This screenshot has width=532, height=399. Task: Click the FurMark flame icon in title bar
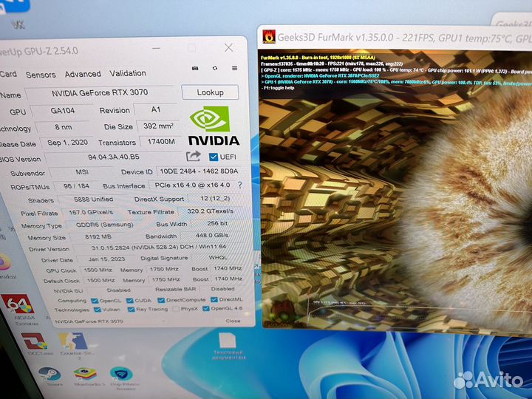pos(269,37)
